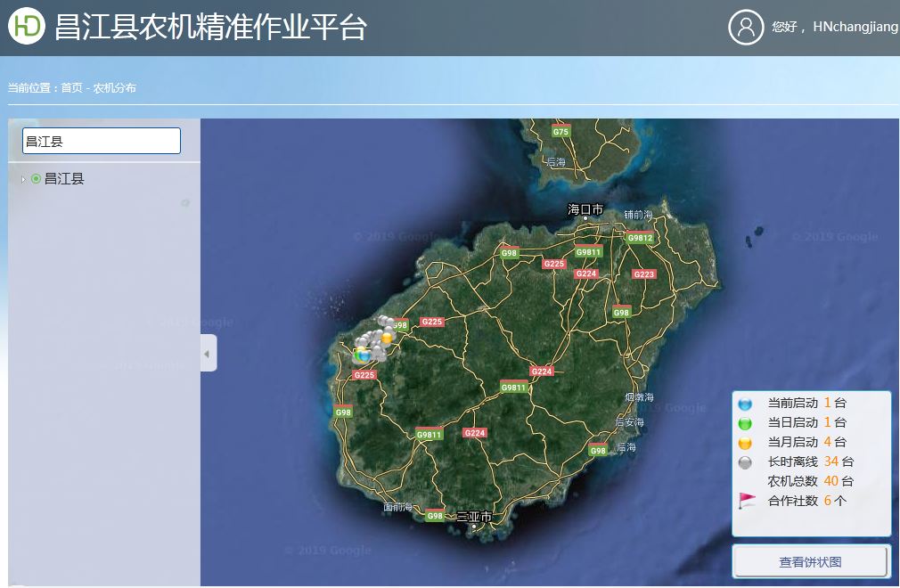The height and width of the screenshot is (588, 900).
Task: Click 海口市 city label on map
Action: tap(585, 209)
